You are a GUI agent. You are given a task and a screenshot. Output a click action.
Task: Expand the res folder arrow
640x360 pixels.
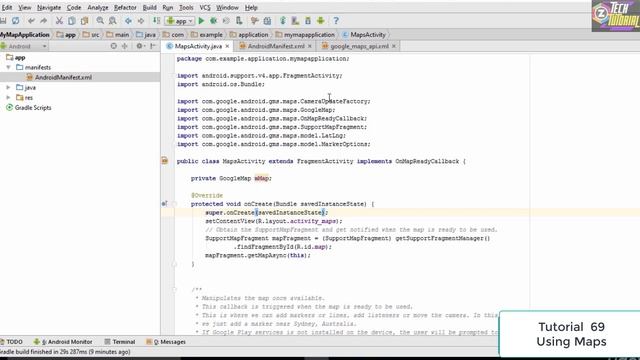click(x=8, y=98)
